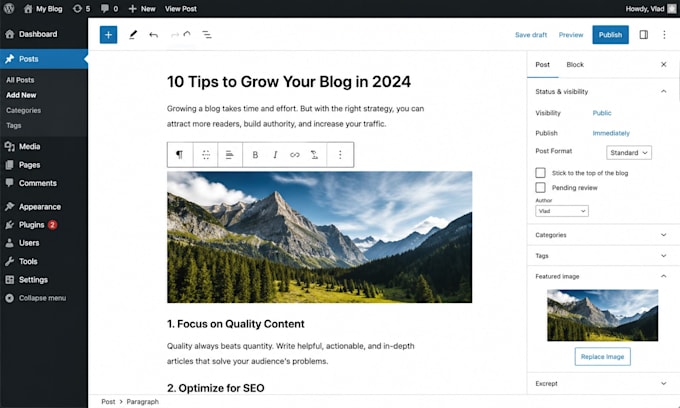This screenshot has width=680, height=408.
Task: Open Pages in the sidebar
Action: (x=44, y=165)
